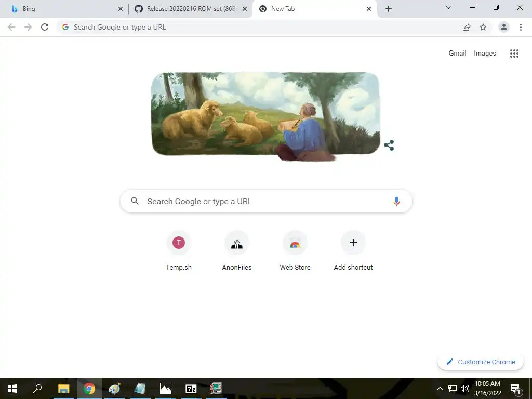Open the AnonFiles shortcut
The width and height of the screenshot is (532, 399).
tap(237, 250)
